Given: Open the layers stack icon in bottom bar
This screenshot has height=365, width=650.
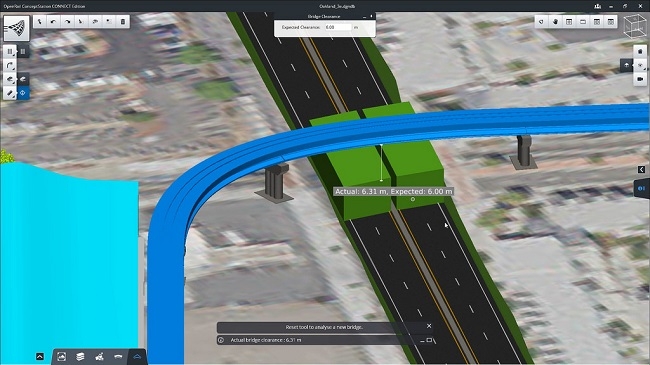Looking at the screenshot, I should point(80,357).
